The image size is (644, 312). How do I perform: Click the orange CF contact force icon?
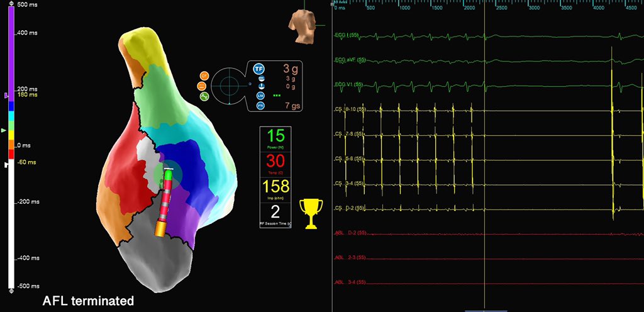click(x=204, y=75)
